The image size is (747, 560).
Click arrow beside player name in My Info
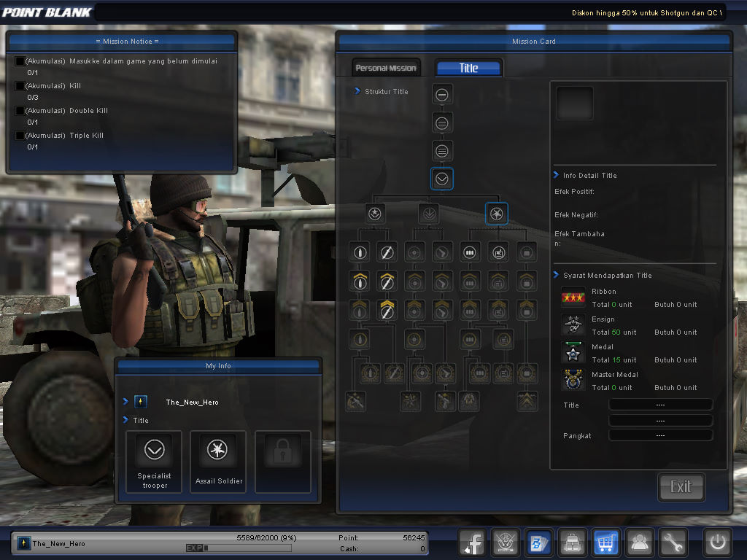[x=125, y=402]
